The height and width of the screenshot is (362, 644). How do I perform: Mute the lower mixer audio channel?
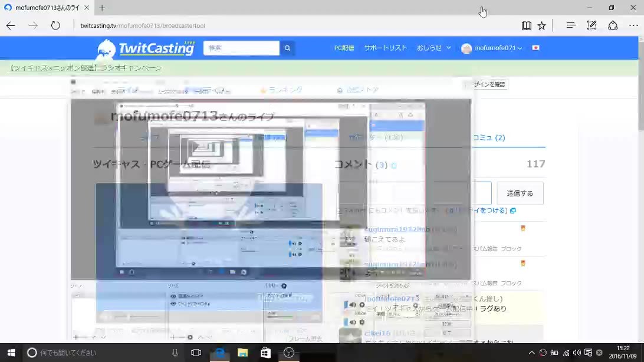[x=353, y=322]
